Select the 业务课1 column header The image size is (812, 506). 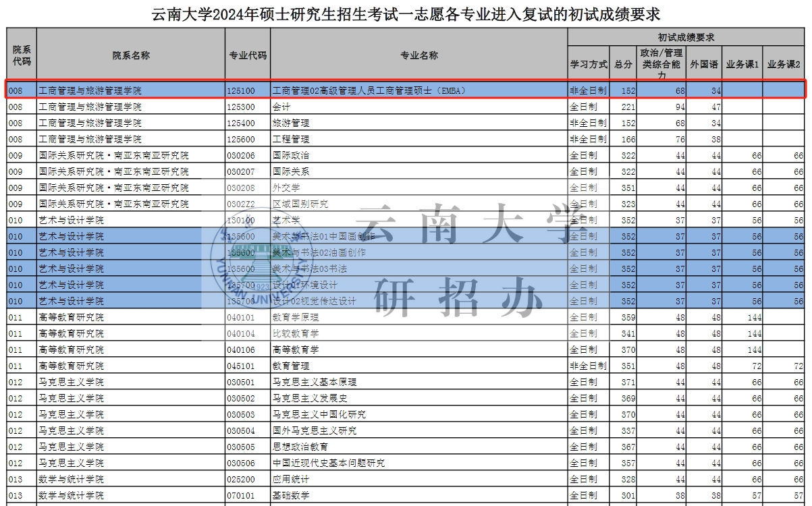point(742,64)
